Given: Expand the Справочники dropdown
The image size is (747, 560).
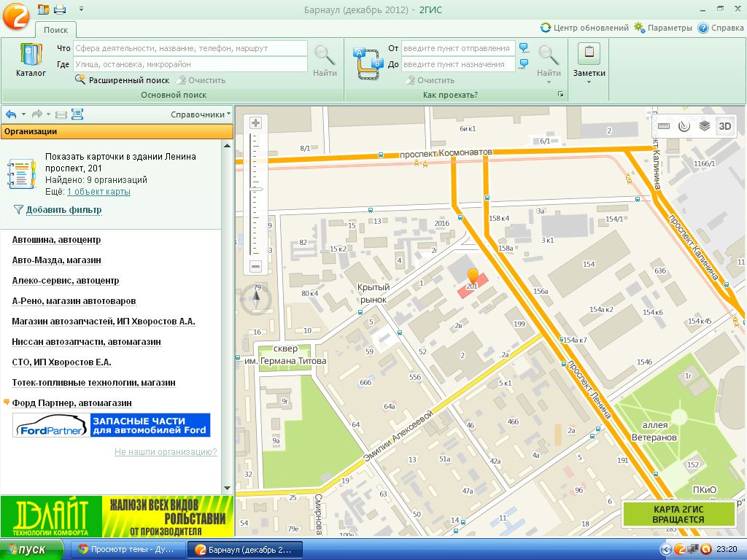Looking at the screenshot, I should coord(201,114).
